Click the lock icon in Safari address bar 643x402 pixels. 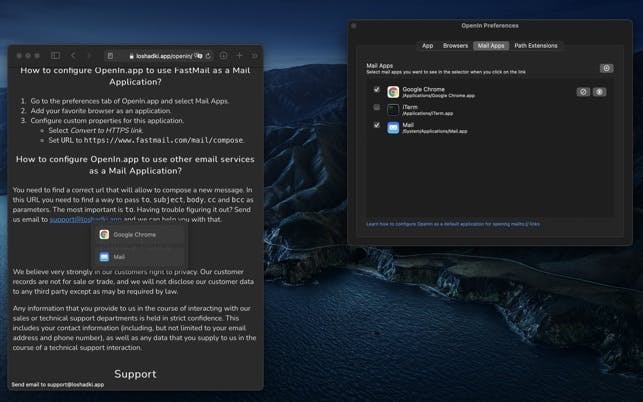click(x=132, y=56)
